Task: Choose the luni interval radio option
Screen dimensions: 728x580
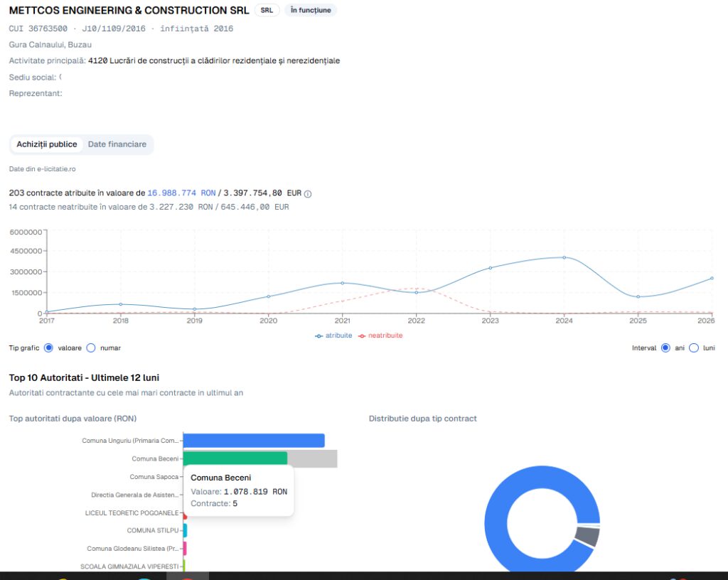Action: click(x=694, y=348)
